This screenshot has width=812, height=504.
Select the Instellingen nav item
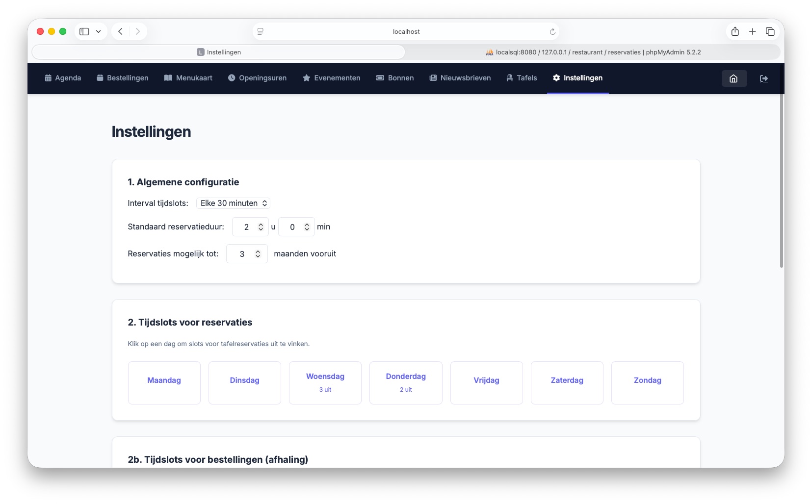(x=578, y=78)
